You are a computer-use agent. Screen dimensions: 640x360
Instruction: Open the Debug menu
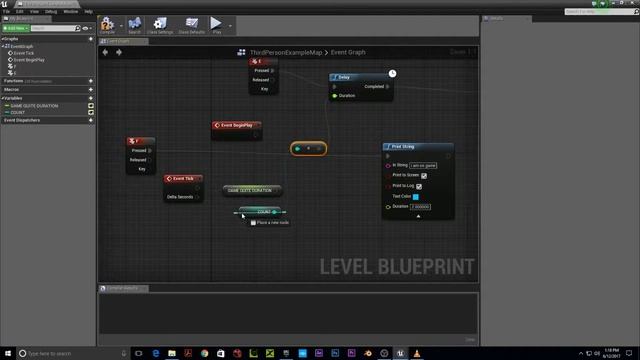(x=51, y=11)
